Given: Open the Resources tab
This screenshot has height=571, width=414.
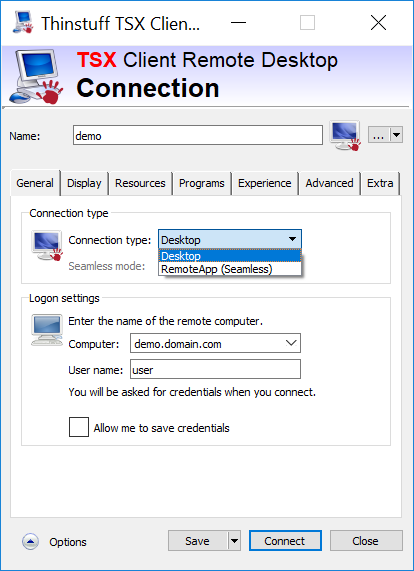Looking at the screenshot, I should click(140, 183).
